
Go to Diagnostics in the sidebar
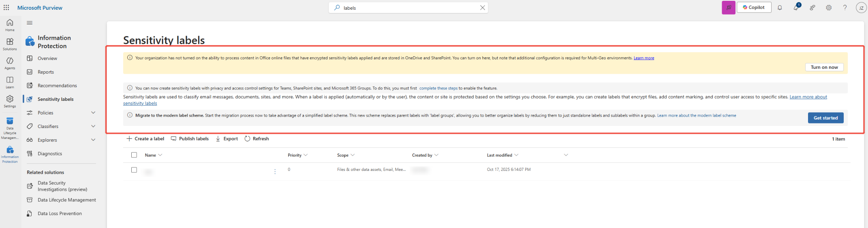pos(50,154)
